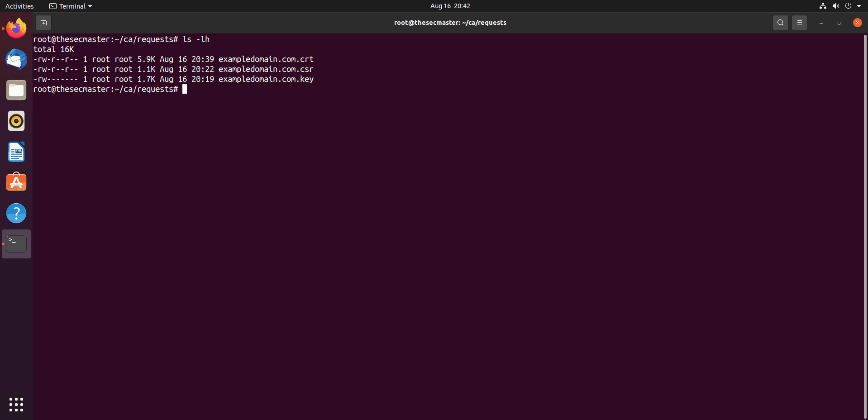Minimize the terminal window
The height and width of the screenshot is (420, 868).
coord(821,23)
